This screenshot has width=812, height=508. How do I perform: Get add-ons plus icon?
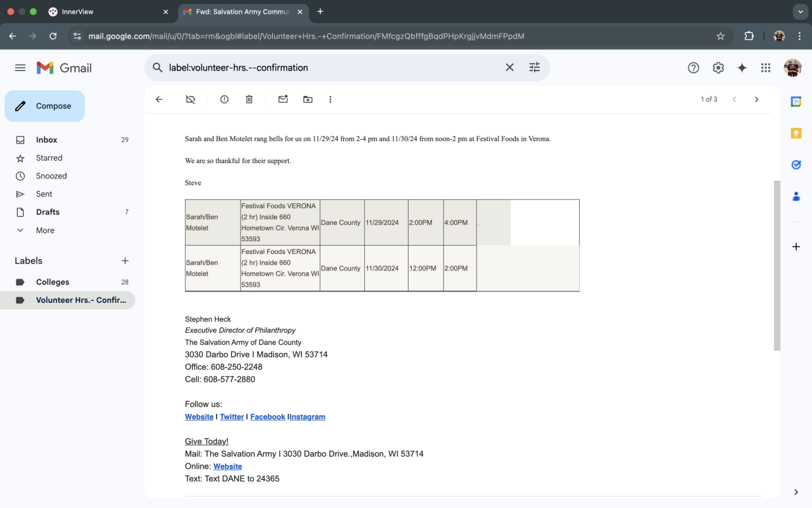coord(796,246)
